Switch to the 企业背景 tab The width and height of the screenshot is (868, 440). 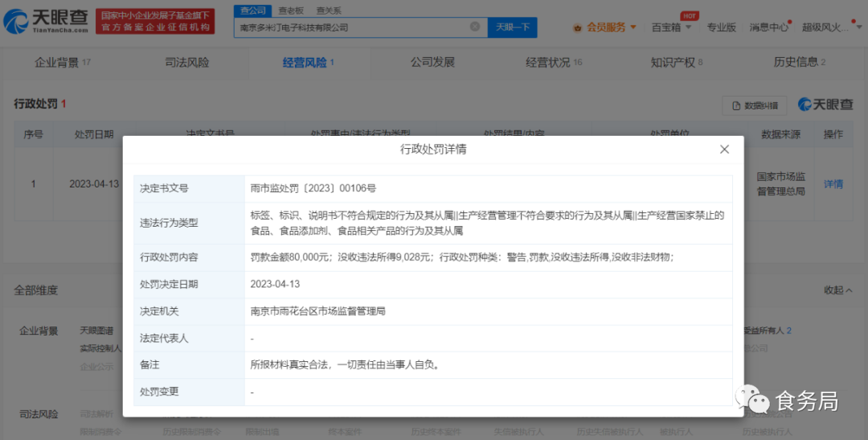tap(63, 63)
